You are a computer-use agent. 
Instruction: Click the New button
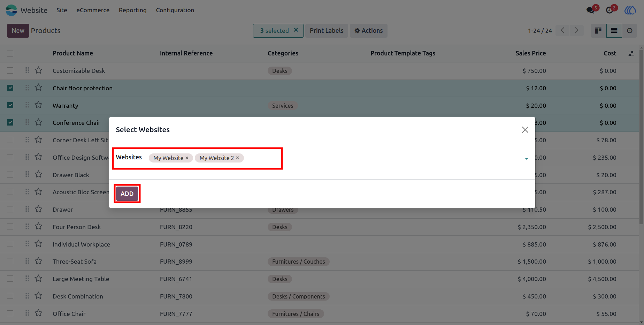click(18, 31)
